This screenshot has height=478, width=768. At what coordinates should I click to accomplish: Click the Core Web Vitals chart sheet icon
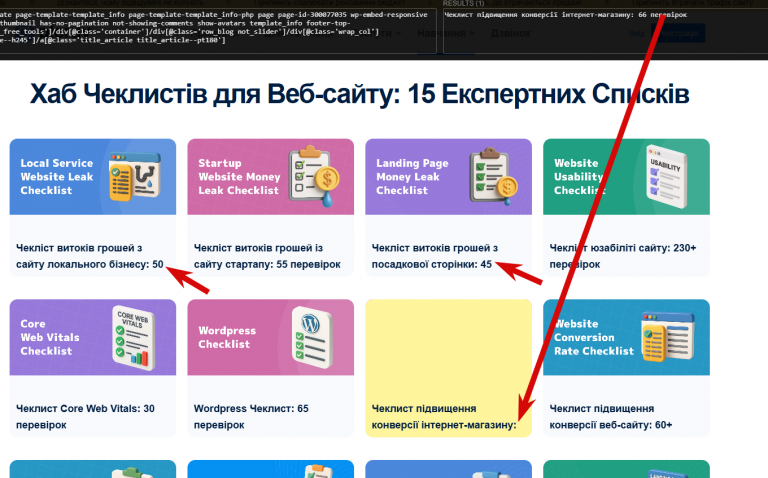(x=133, y=338)
